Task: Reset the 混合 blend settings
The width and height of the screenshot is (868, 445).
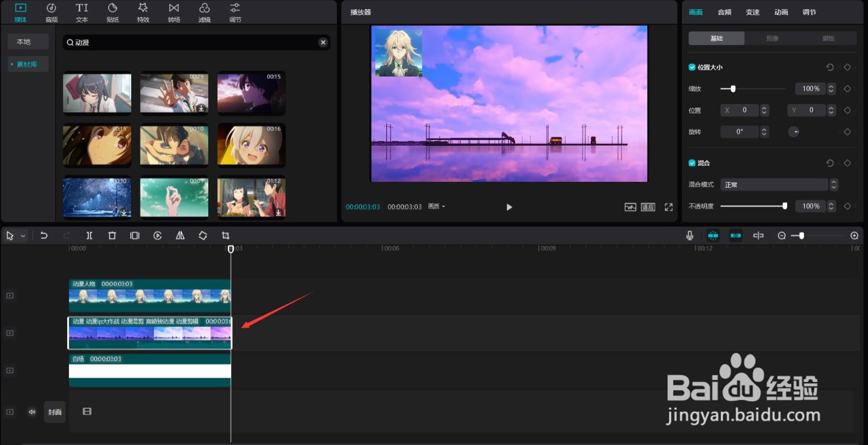Action: [x=830, y=163]
